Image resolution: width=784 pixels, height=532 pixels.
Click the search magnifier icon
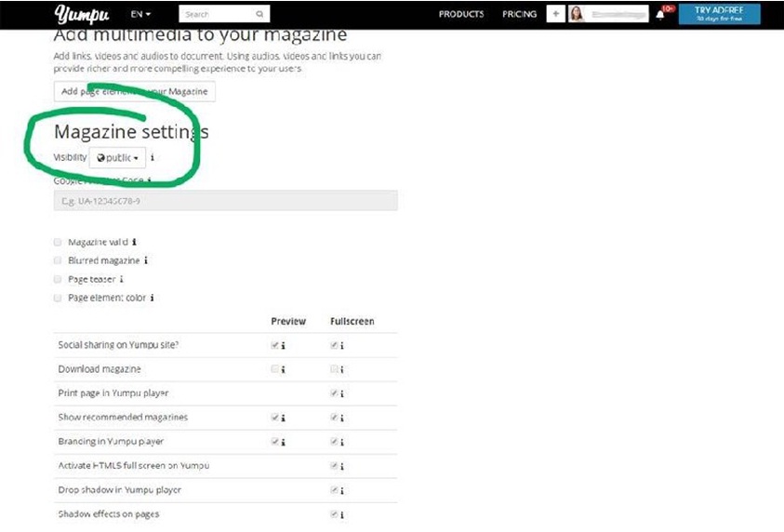click(259, 14)
